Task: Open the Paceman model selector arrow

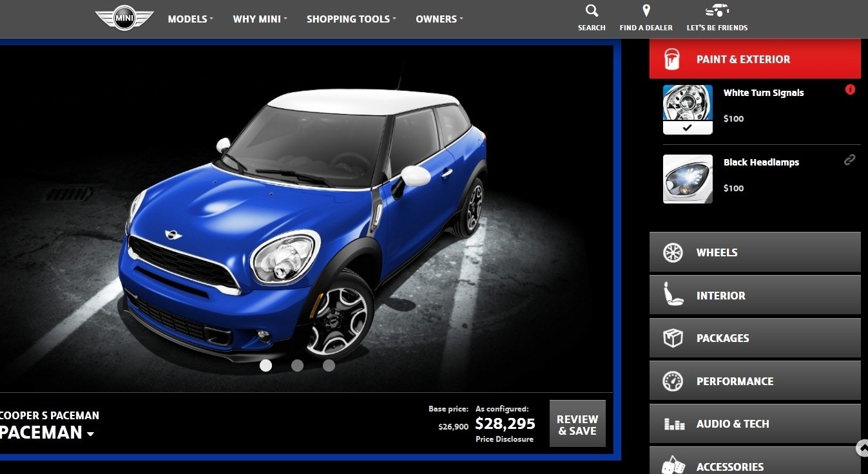Action: click(90, 434)
